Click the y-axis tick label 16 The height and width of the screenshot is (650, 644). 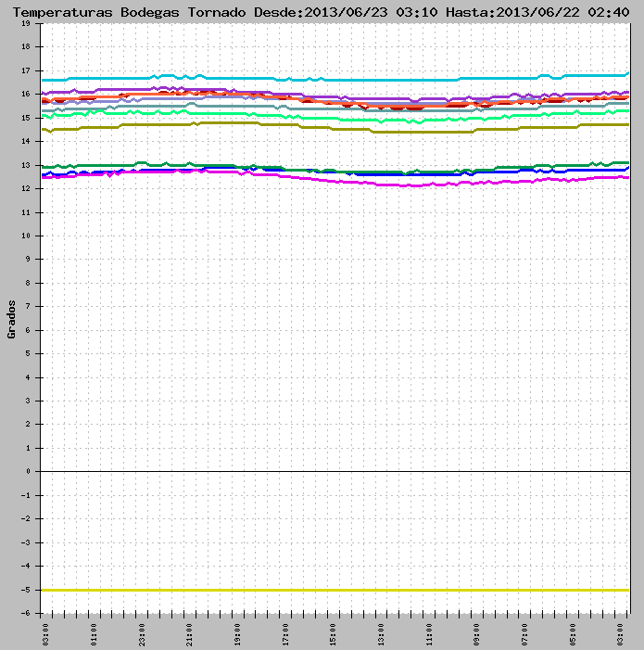(x=26, y=94)
